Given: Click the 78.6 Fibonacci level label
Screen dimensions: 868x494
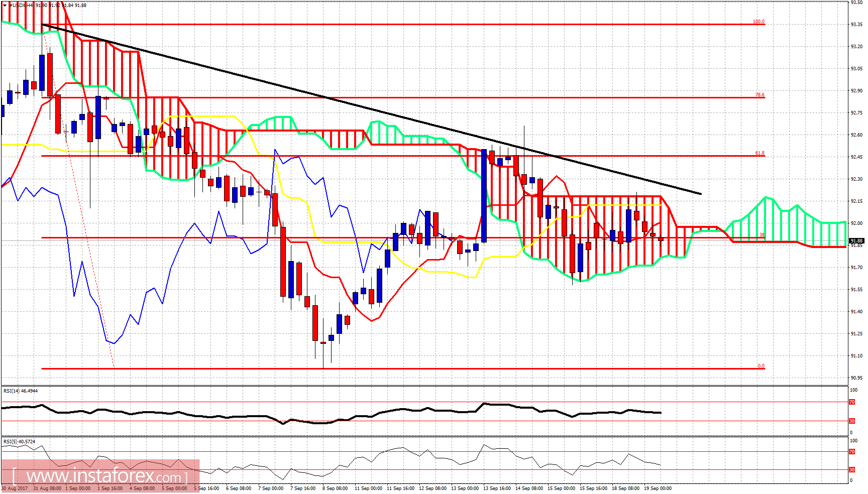Looking at the screenshot, I should 759,95.
